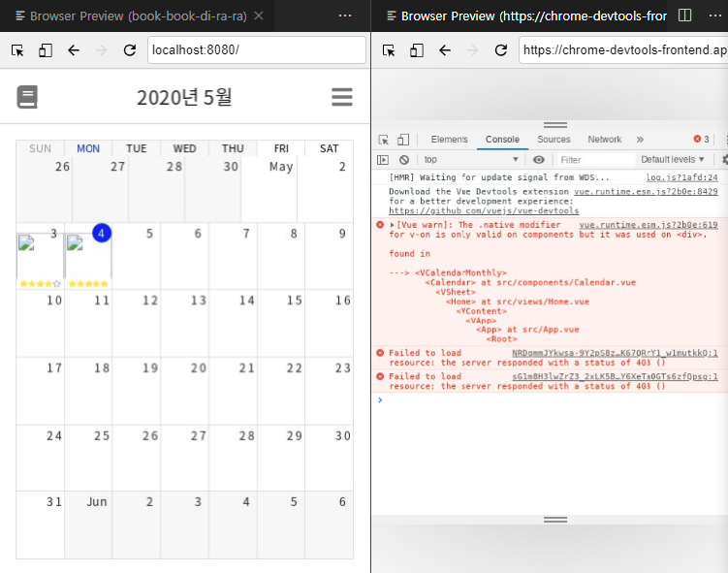Click the localhost:8080 address field
Screen dimensions: 728x573
click(257, 50)
